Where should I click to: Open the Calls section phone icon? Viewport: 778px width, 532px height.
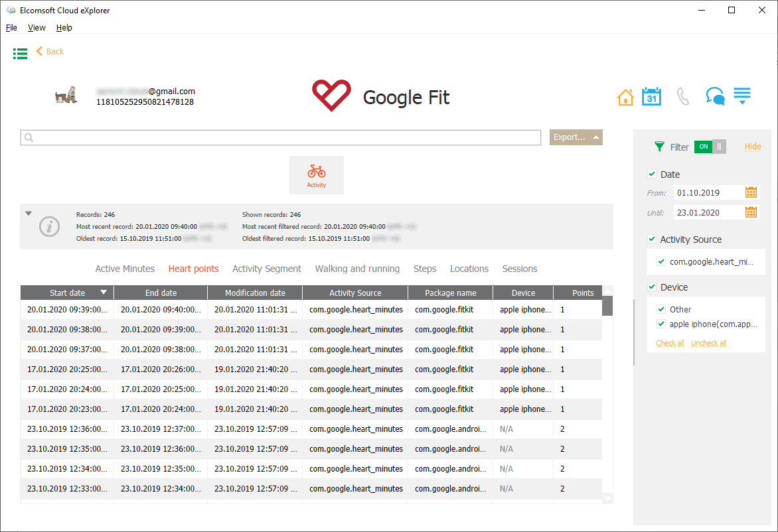683,96
